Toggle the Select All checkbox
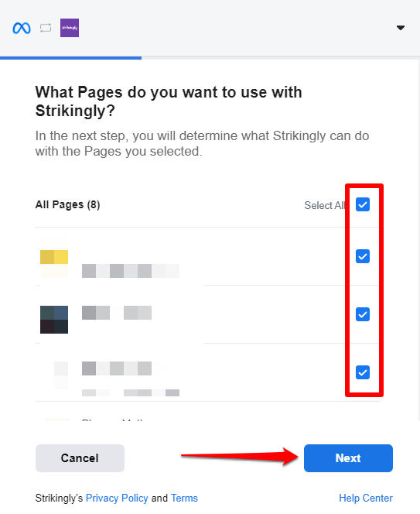The image size is (420, 514). (363, 204)
